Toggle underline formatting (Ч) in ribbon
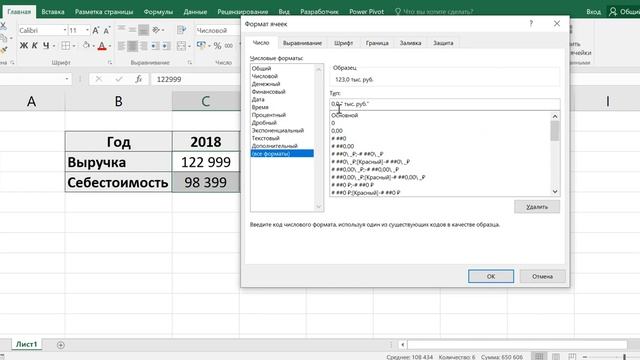 point(46,46)
